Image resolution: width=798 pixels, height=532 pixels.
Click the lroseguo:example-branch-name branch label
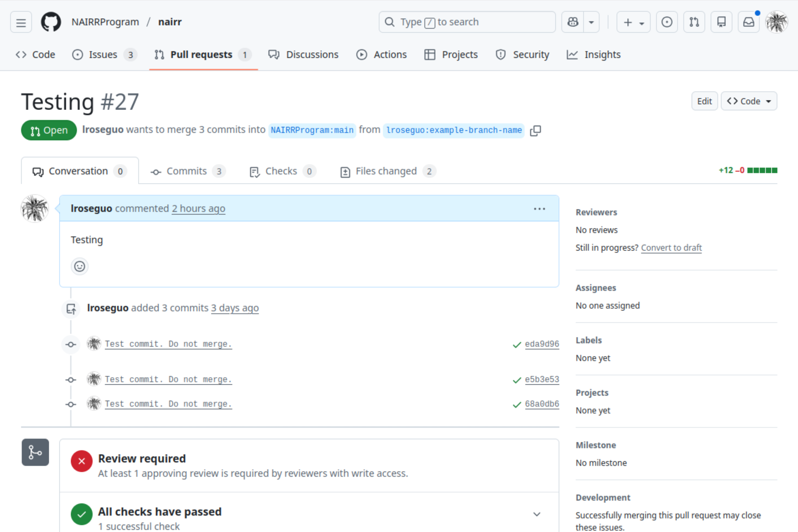pos(453,130)
